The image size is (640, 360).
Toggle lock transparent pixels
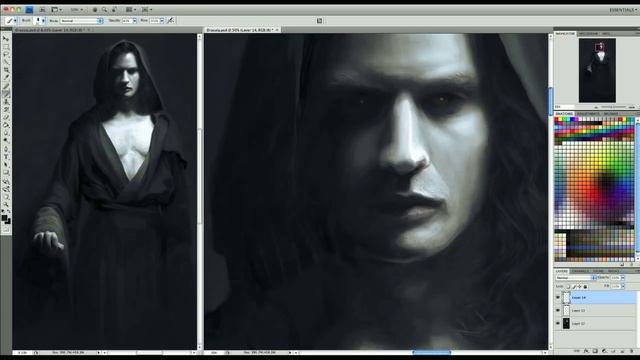(568, 286)
